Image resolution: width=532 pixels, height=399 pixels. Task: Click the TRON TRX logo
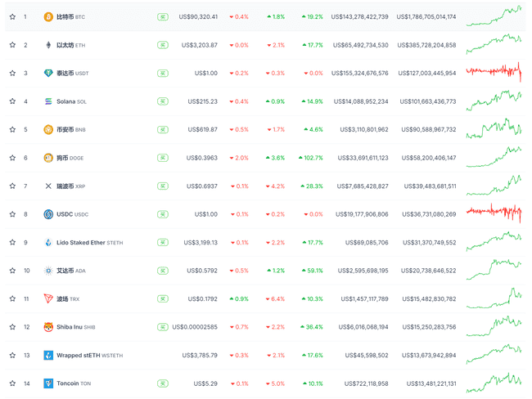click(48, 298)
